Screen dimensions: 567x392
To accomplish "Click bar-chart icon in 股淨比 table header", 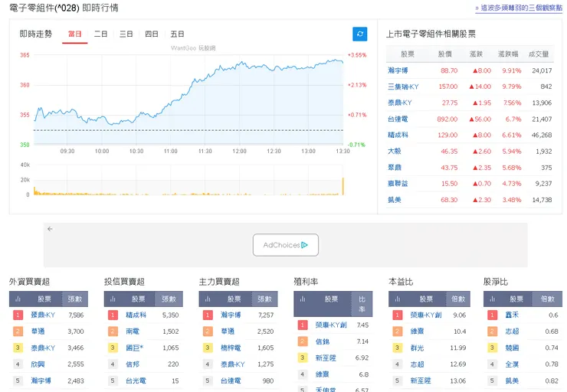I will tap(492, 299).
